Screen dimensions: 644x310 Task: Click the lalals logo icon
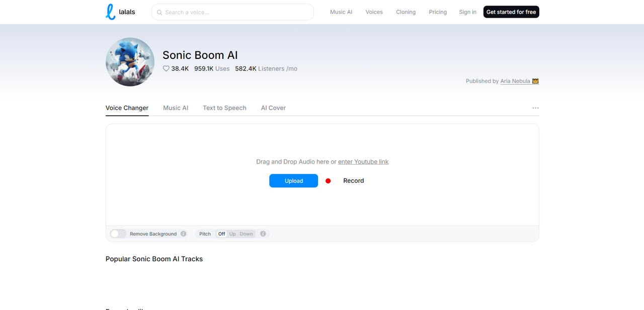pyautogui.click(x=111, y=12)
